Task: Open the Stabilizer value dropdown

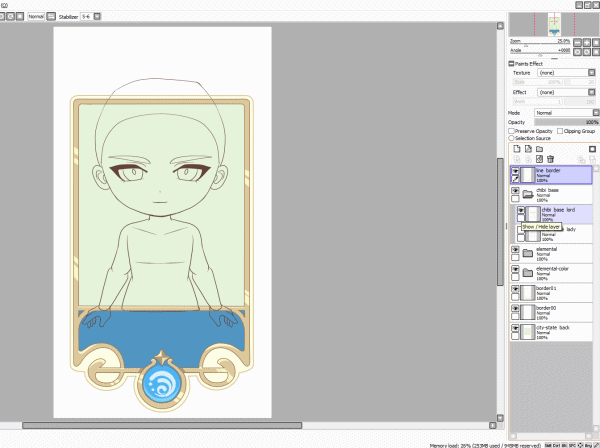Action: 89,17
